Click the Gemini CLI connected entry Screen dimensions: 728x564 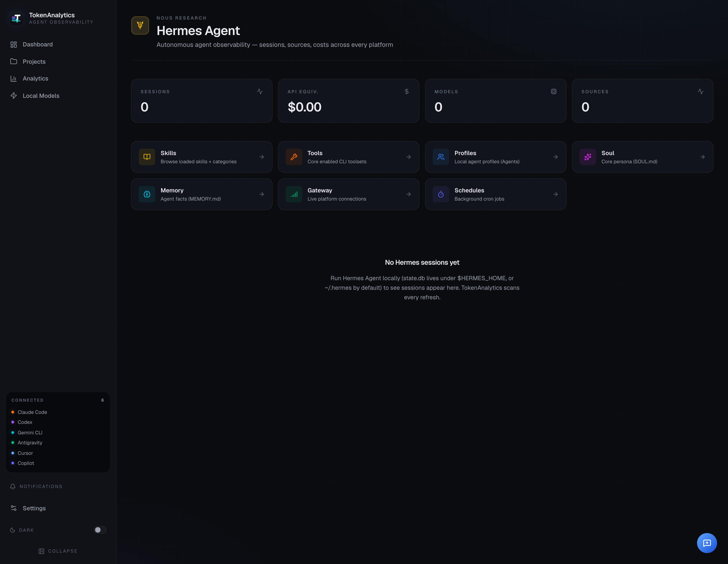[x=30, y=432]
